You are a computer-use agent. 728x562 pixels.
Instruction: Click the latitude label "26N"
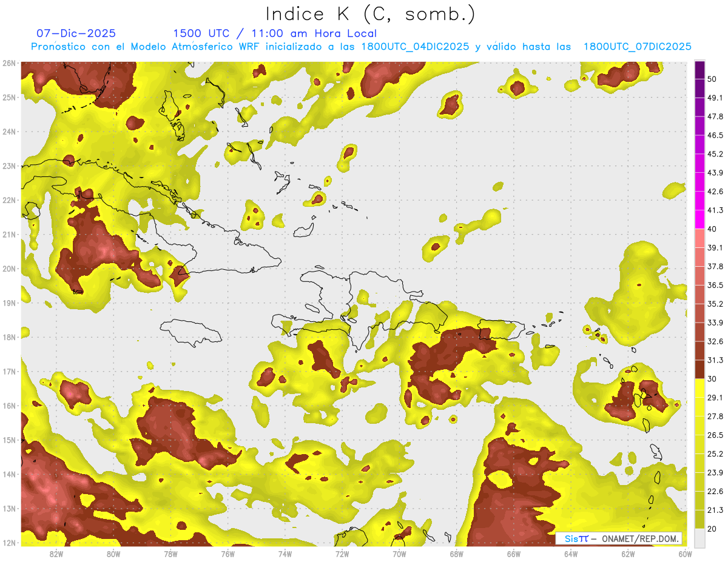8,63
